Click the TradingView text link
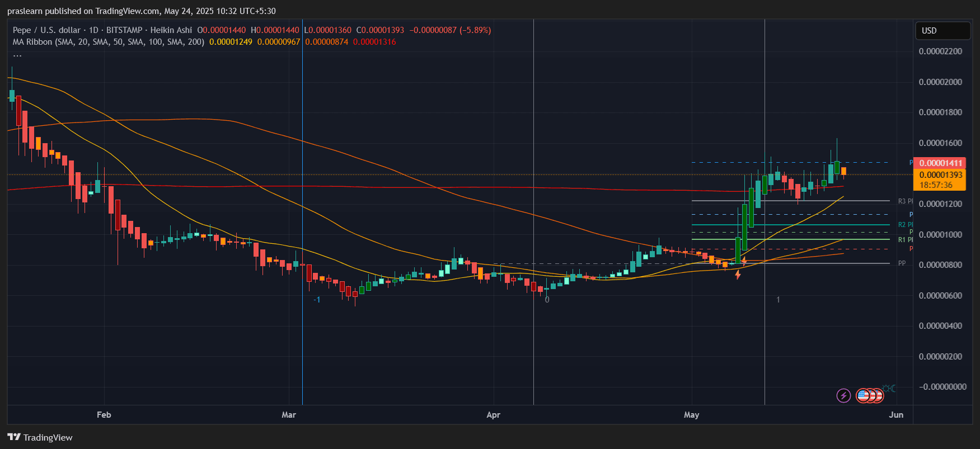 coord(48,437)
